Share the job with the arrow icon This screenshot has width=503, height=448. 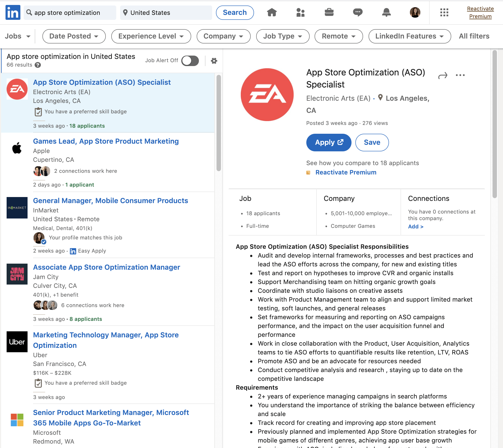[x=443, y=75]
